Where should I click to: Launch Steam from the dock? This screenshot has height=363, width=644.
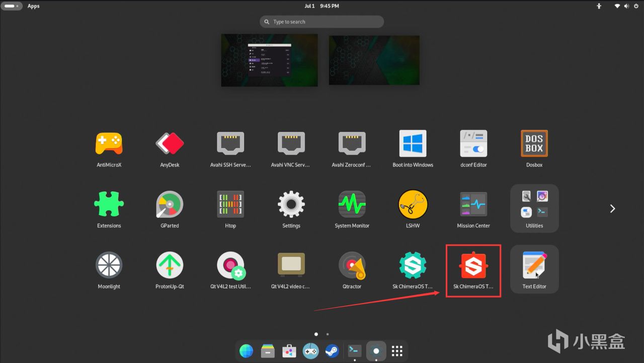coord(332,351)
